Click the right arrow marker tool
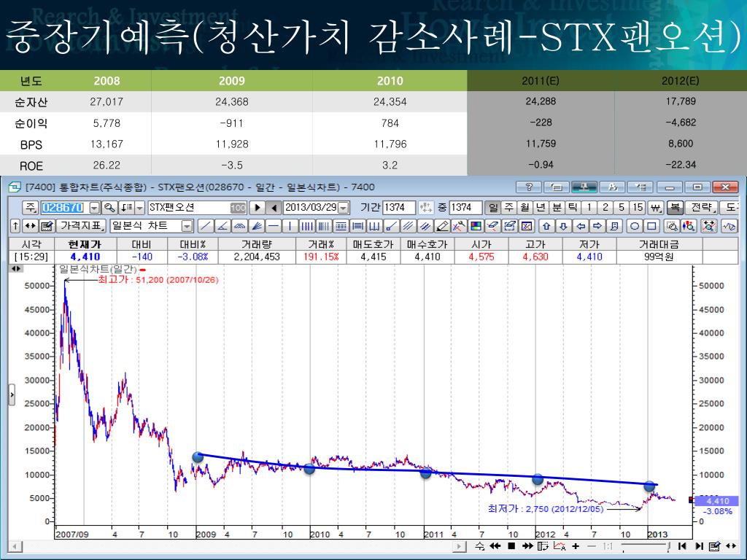The height and width of the screenshot is (560, 747). coord(597,226)
